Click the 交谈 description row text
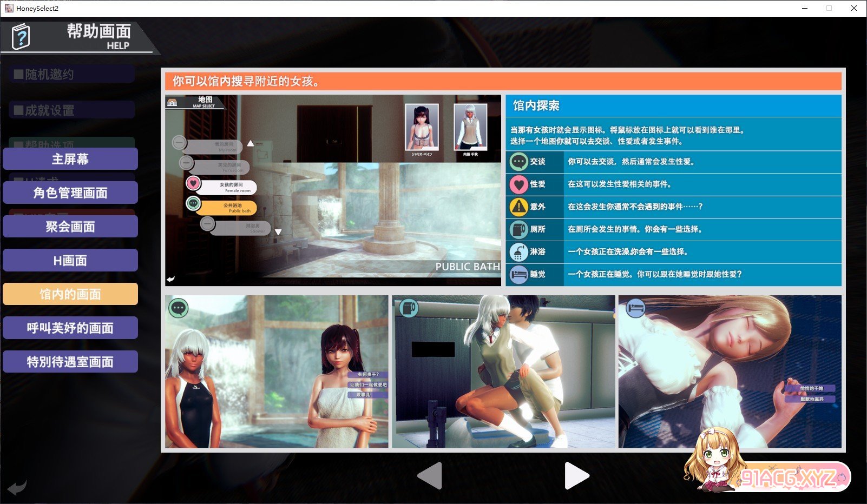Image resolution: width=867 pixels, height=504 pixels. click(631, 162)
